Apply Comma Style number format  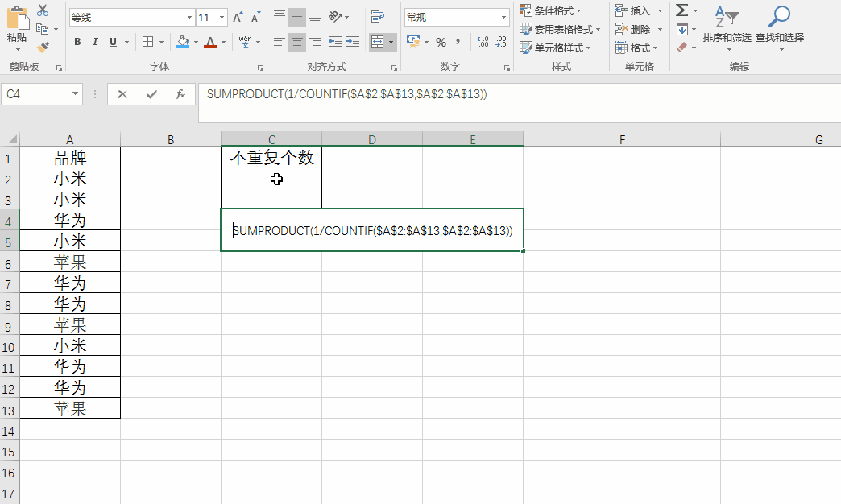pos(458,41)
